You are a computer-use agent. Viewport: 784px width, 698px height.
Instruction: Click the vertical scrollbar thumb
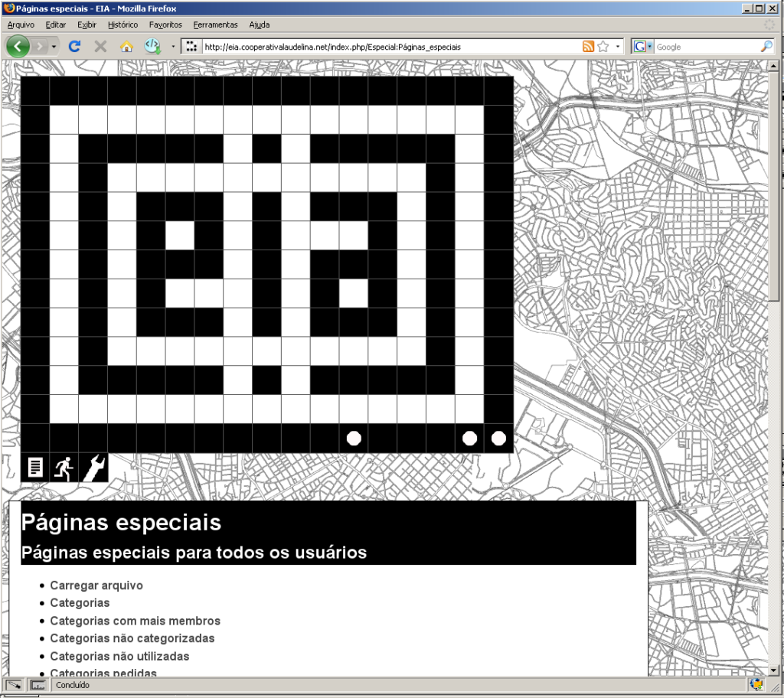[x=774, y=186]
